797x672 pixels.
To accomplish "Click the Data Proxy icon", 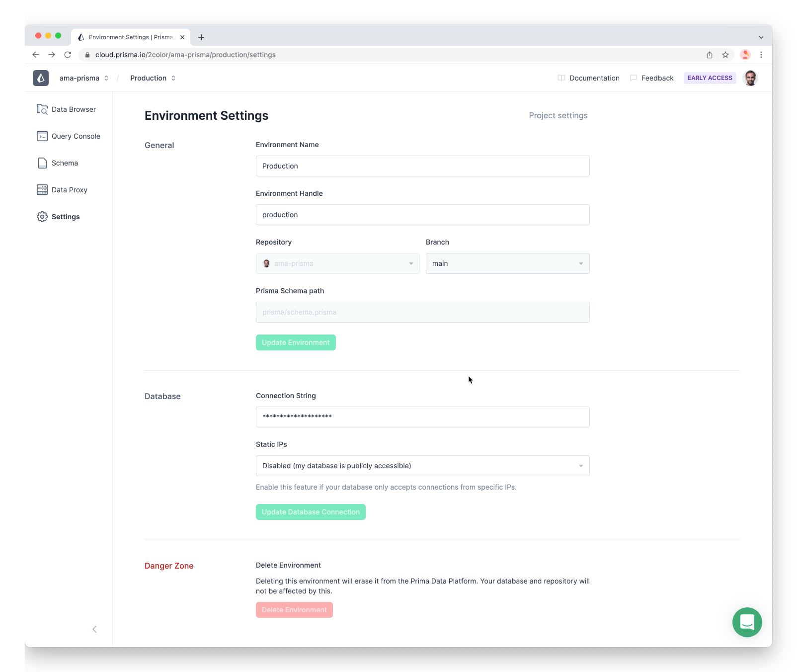I will (42, 189).
